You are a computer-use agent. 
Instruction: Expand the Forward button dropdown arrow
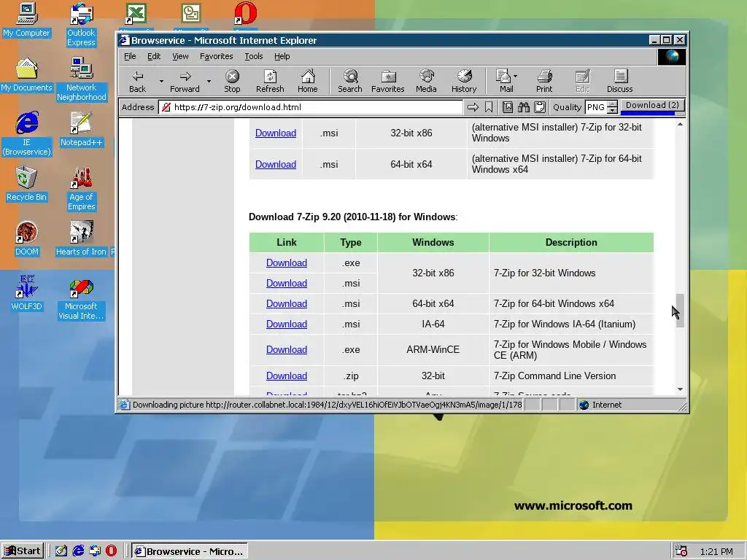[x=209, y=82]
